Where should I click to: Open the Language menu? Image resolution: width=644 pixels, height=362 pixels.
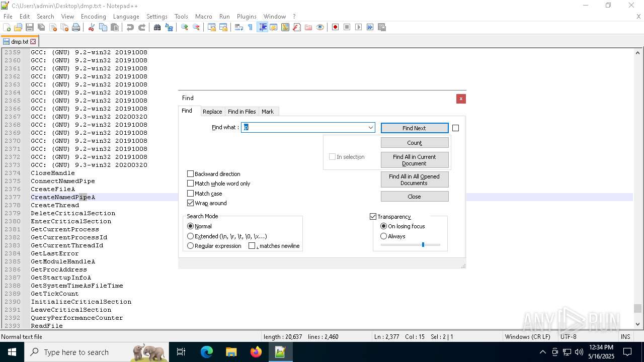(x=126, y=17)
